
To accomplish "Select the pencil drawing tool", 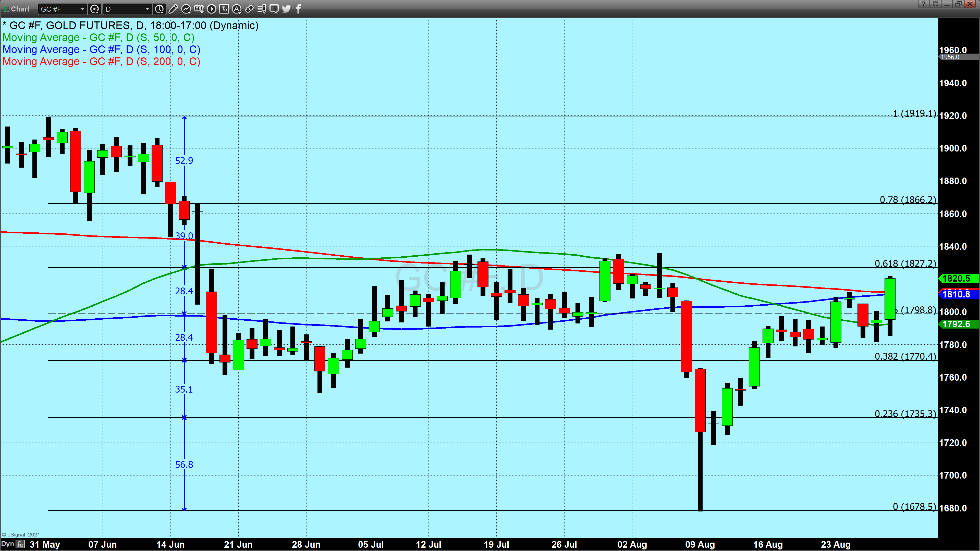I will (173, 9).
